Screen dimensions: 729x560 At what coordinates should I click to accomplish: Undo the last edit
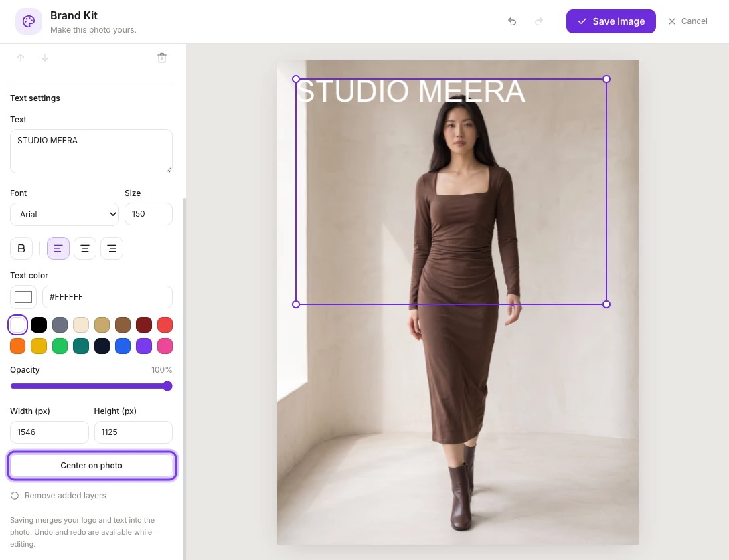coord(512,21)
